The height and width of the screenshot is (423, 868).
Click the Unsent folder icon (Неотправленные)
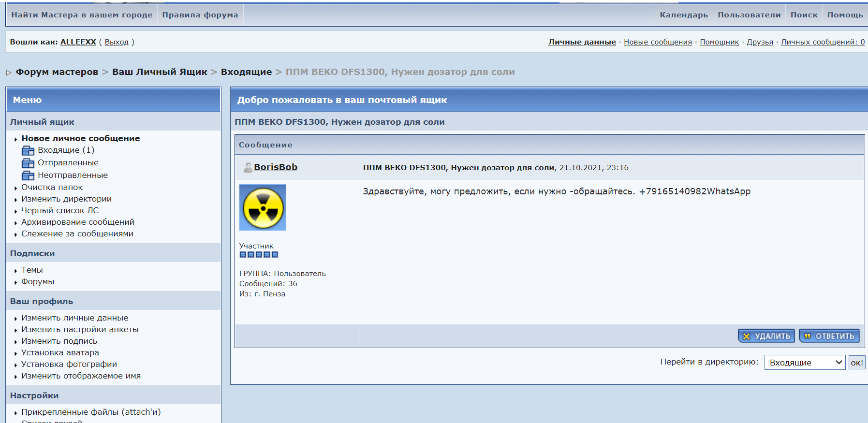click(28, 175)
